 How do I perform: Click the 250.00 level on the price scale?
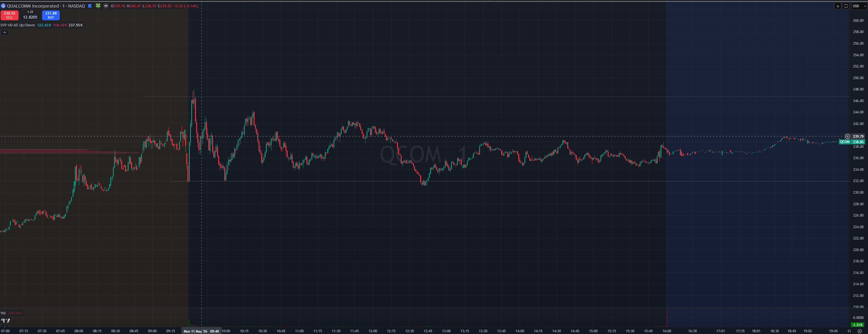coord(858,78)
